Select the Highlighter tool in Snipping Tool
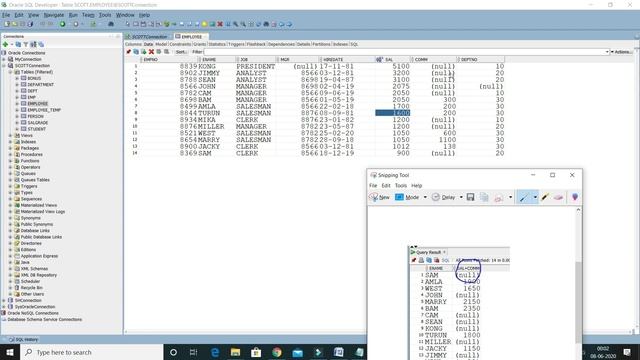Viewport: 640px width, 360px height. pos(545,197)
